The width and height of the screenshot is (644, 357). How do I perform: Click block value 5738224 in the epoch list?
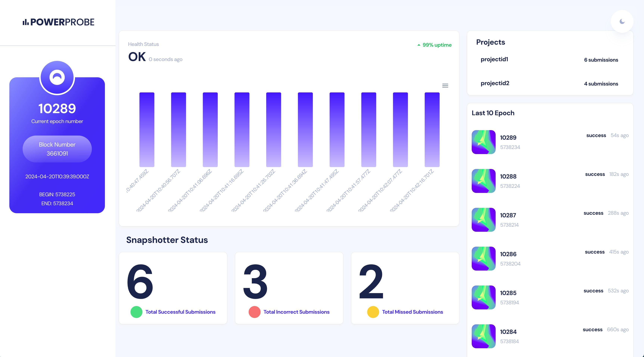510,186
